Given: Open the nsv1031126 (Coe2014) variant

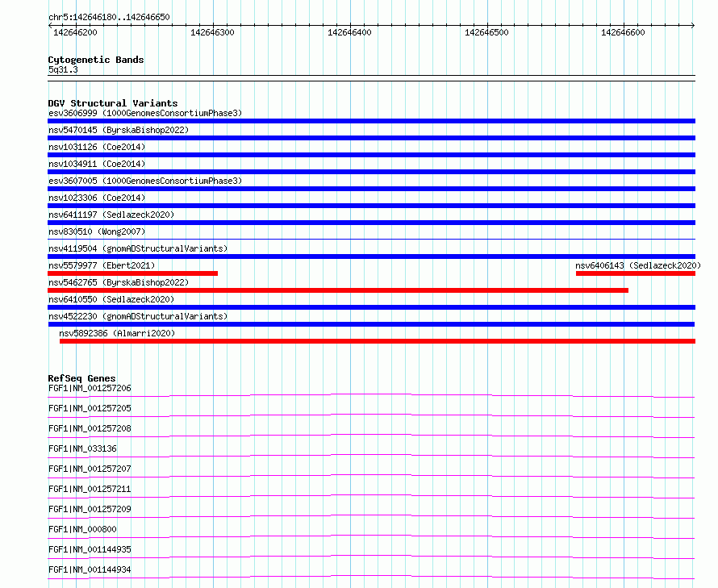Looking at the screenshot, I should coord(97,147).
